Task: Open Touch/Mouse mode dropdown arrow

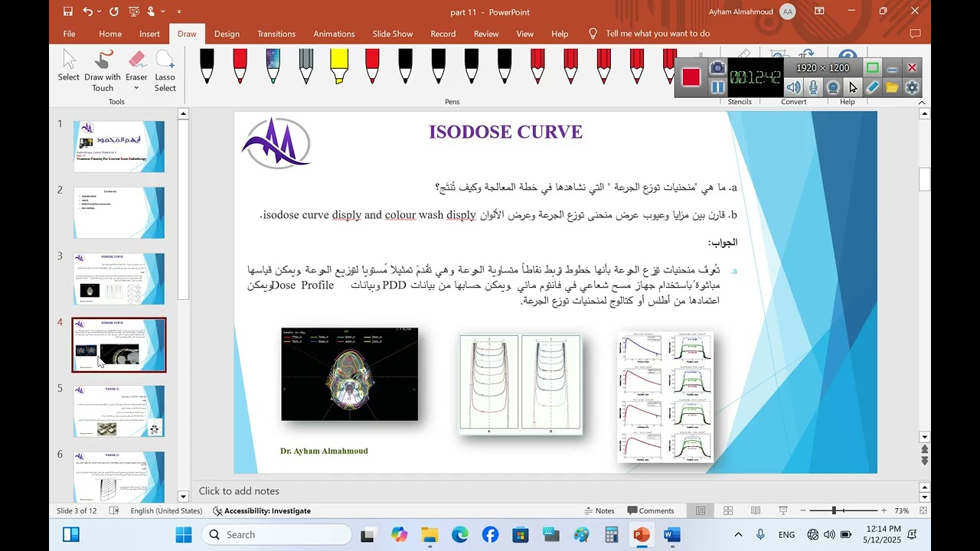Action: [x=163, y=11]
